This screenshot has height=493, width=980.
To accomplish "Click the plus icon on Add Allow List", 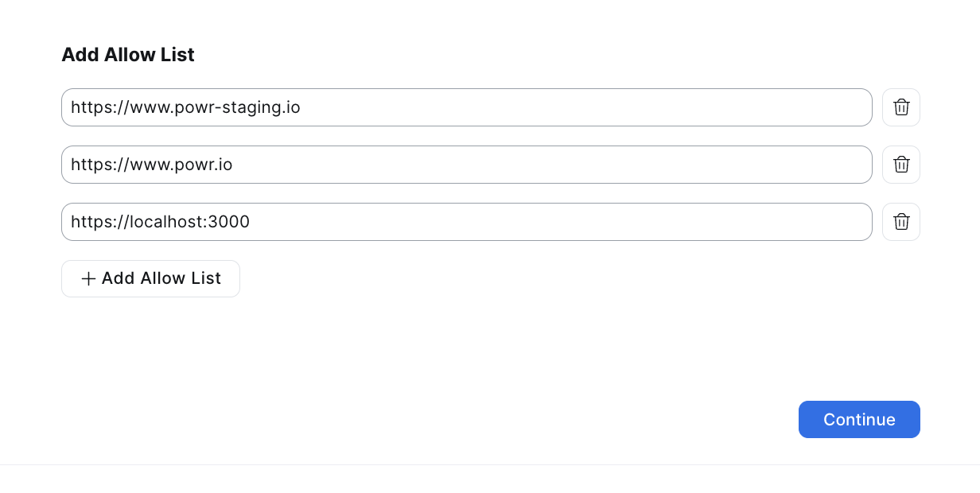I will pos(88,279).
